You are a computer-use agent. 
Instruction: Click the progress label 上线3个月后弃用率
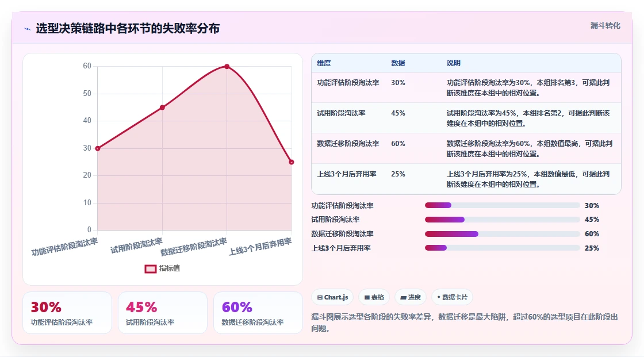[341, 248]
